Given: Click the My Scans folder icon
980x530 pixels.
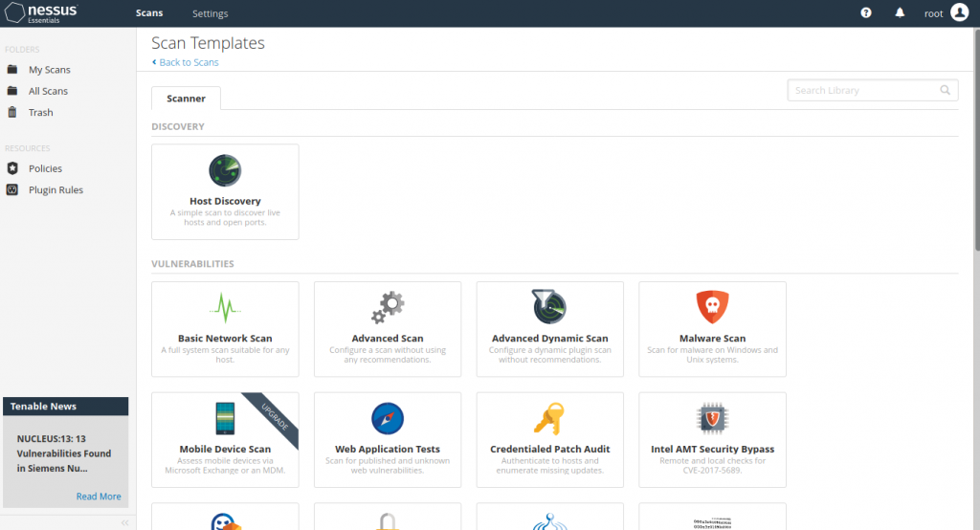Looking at the screenshot, I should 11,70.
